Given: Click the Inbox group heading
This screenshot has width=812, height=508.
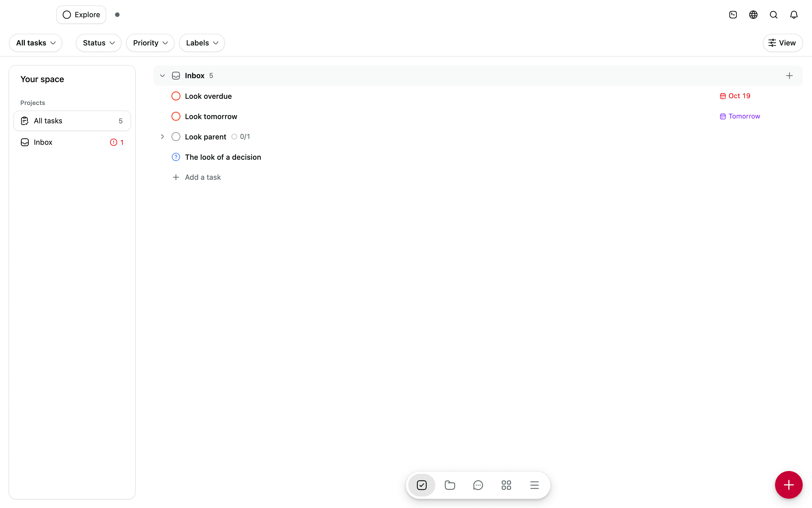Looking at the screenshot, I should coord(195,76).
